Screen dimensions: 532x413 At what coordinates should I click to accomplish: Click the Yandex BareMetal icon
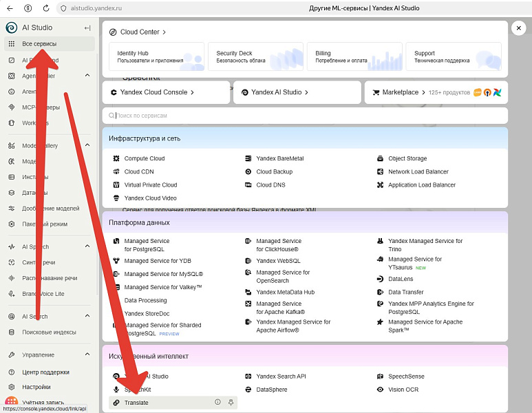click(248, 158)
